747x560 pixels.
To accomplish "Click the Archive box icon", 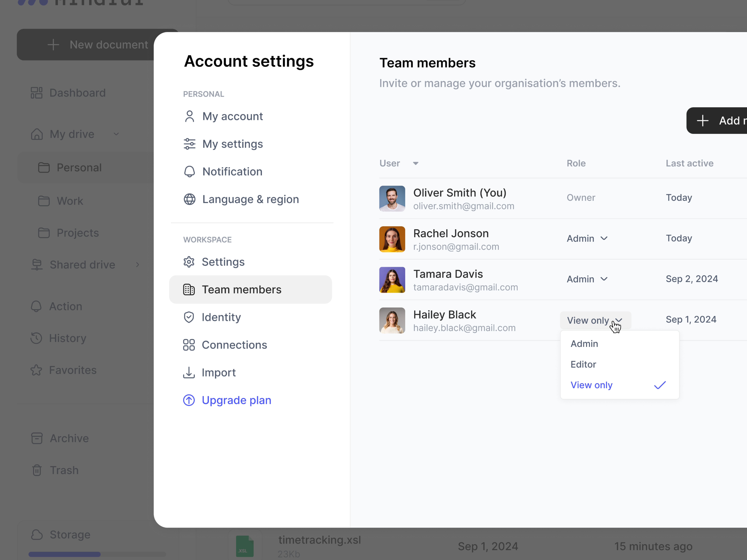I will (37, 438).
